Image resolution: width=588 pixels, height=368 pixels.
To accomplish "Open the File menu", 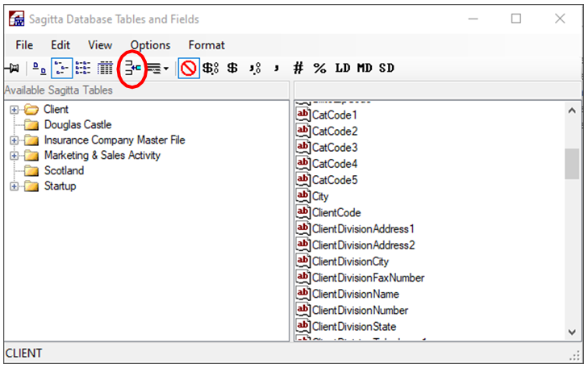I will pyautogui.click(x=24, y=45).
